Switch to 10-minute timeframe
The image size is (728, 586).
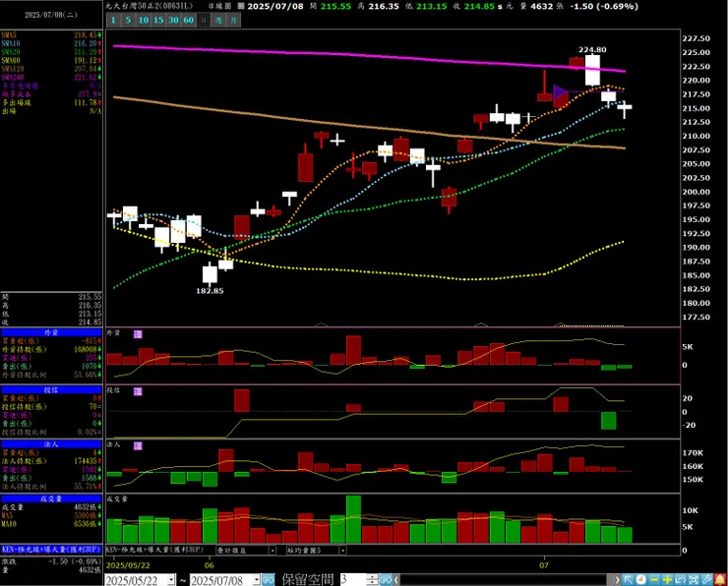click(x=144, y=20)
